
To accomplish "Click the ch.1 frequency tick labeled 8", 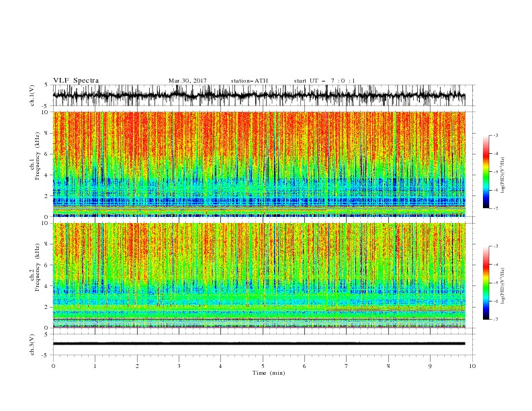I will (46, 133).
